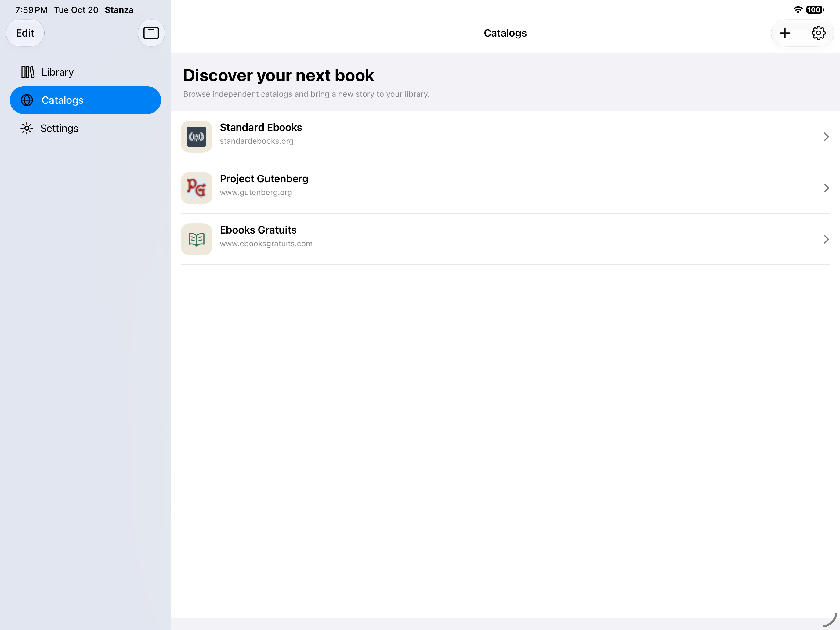The image size is (840, 630).
Task: Click the Ebooks Gratuits book icon
Action: [196, 239]
